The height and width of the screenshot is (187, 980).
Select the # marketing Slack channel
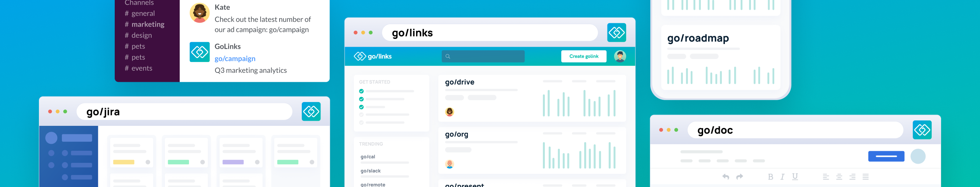[145, 25]
